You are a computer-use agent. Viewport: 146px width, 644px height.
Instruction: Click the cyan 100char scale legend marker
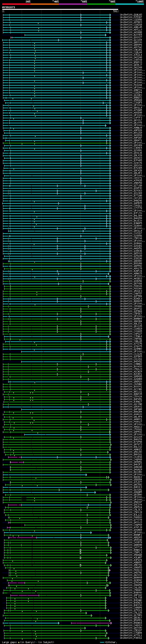coord(102,642)
